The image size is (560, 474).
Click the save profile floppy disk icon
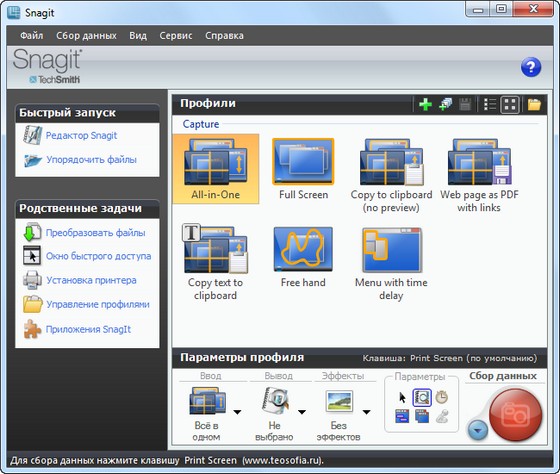pyautogui.click(x=465, y=105)
